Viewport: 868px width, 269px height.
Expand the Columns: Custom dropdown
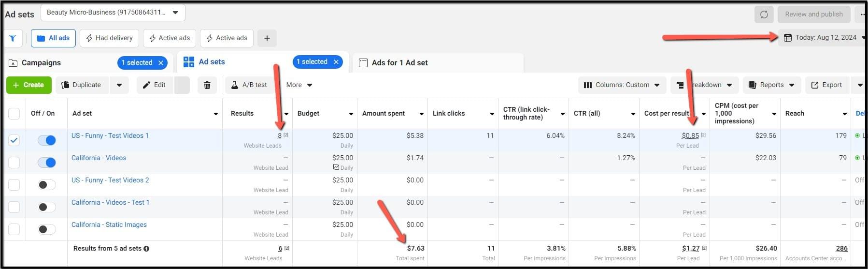click(622, 85)
